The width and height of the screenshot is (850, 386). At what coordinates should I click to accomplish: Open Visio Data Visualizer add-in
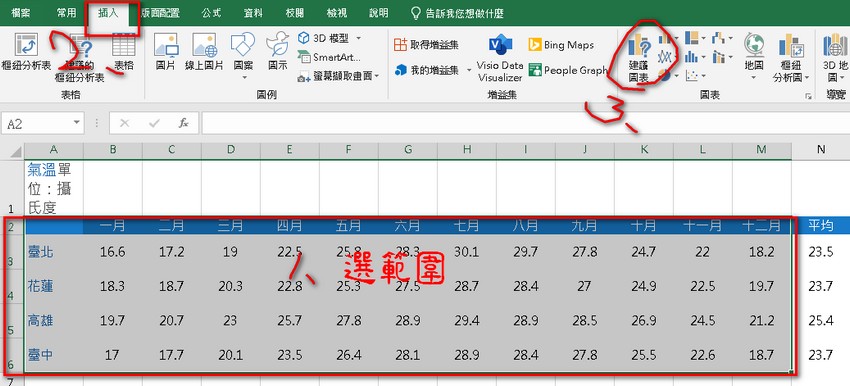500,58
